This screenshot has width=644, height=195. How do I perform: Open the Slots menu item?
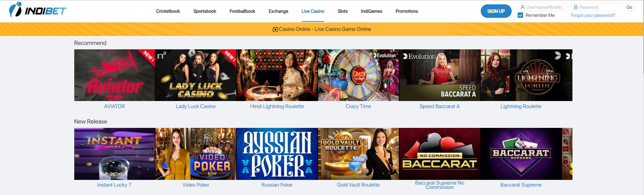[343, 11]
